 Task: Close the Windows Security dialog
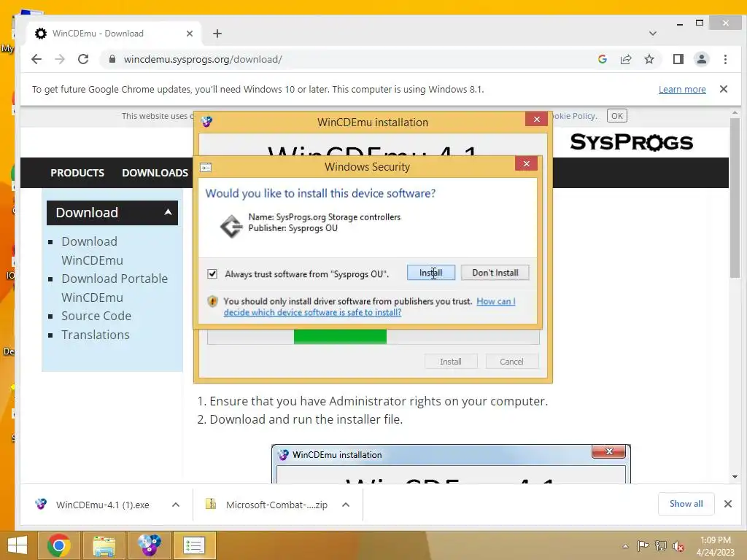tap(527, 164)
